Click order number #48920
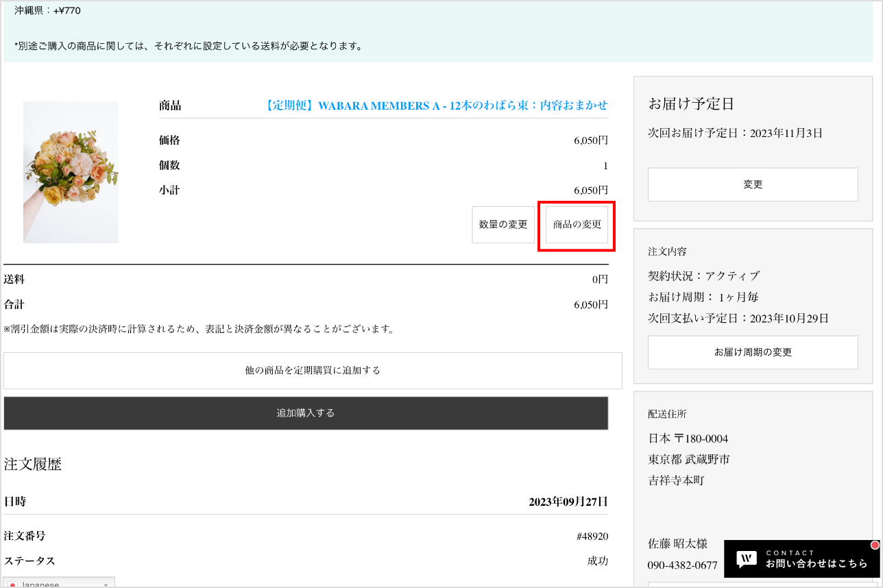Screen dimensions: 883x588 pyautogui.click(x=592, y=536)
